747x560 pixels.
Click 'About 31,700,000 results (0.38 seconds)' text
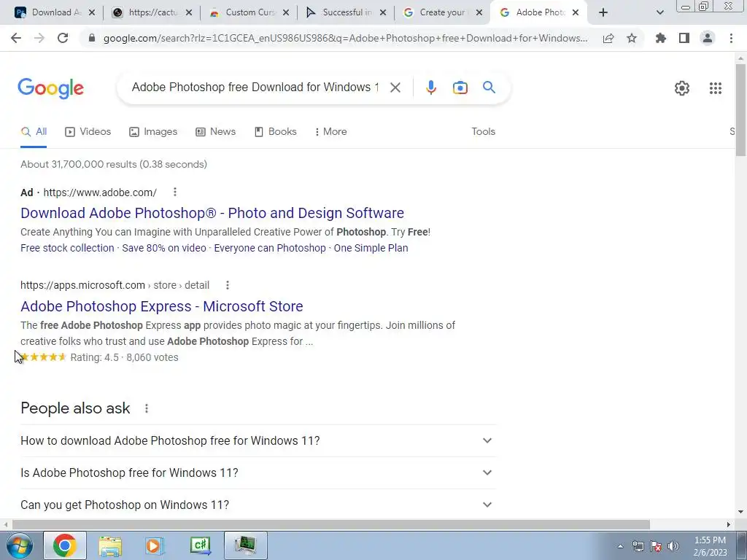coord(114,165)
